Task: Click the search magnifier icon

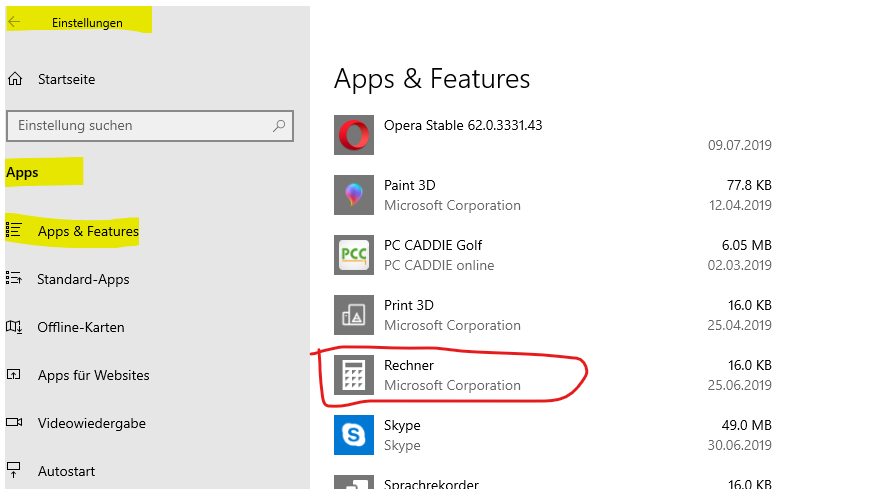Action: (279, 126)
